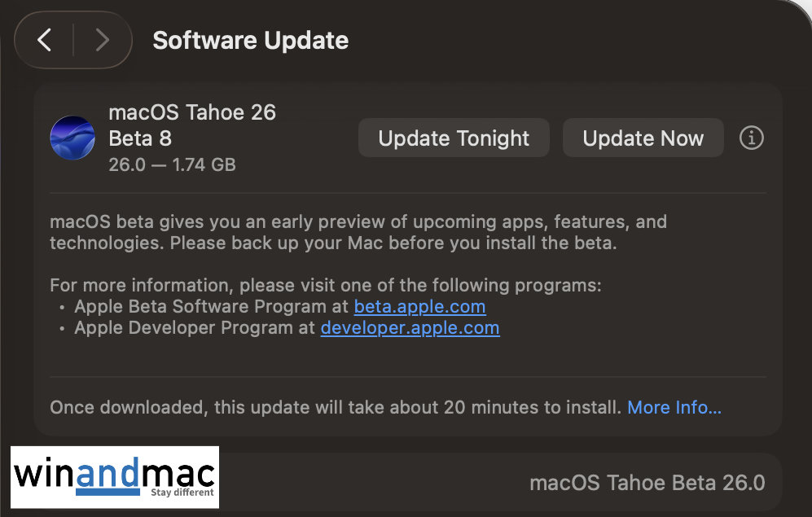Screen dimensions: 812x517
Task: Click the macOS beta early preview description
Action: pos(358,232)
